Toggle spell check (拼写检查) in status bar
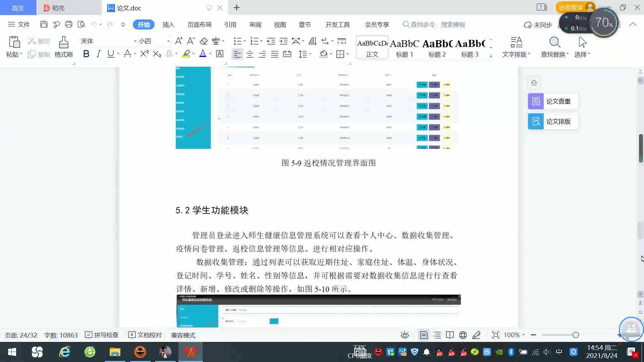 point(102,335)
